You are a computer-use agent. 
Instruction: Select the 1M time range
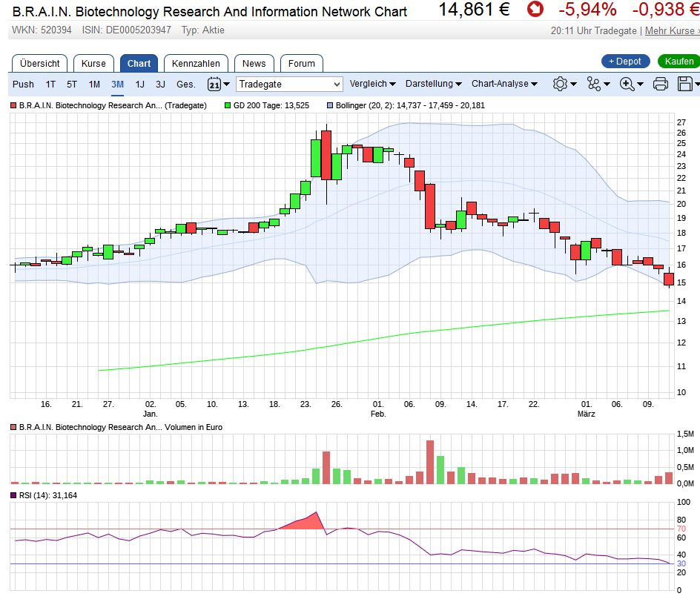pyautogui.click(x=94, y=85)
